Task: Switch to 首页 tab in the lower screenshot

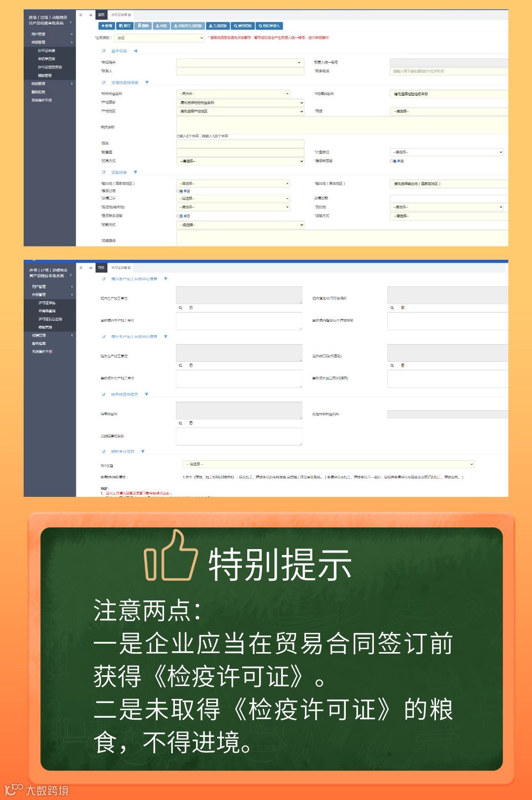Action: click(x=101, y=268)
